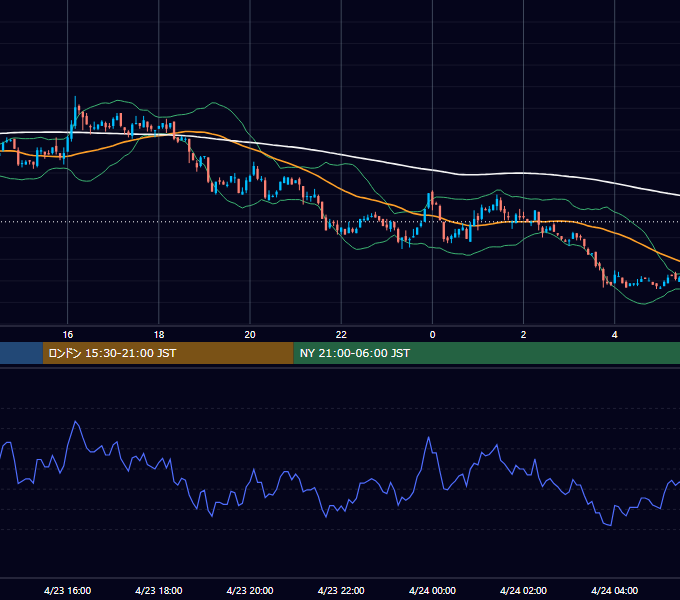680x600 pixels.
Task: Click the 4/23 18:00 date label
Action: point(159,590)
